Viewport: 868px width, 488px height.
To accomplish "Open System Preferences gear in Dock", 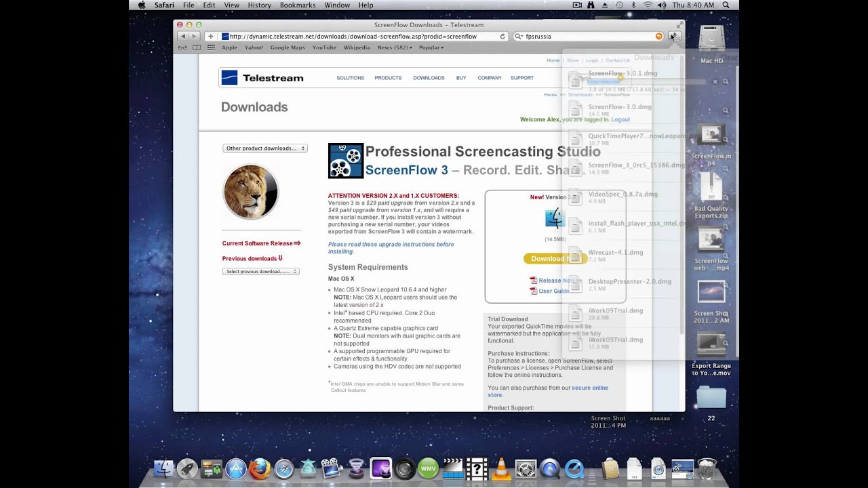I will click(526, 469).
